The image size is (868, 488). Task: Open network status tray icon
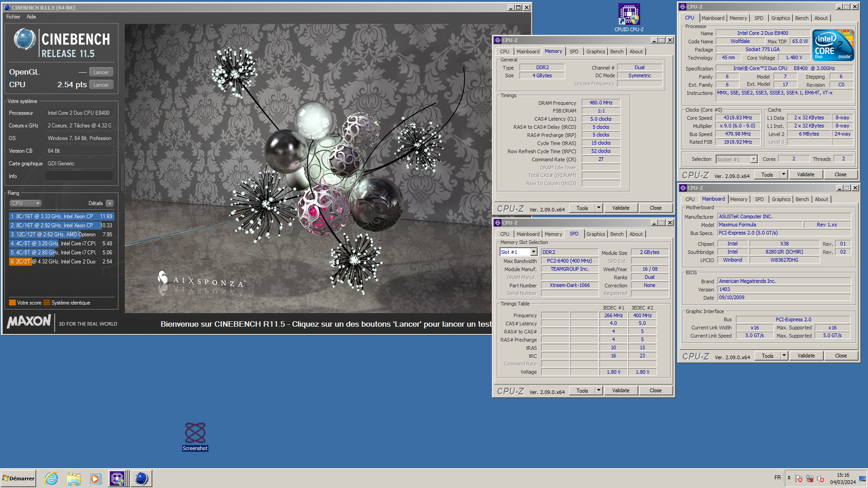tap(810, 479)
